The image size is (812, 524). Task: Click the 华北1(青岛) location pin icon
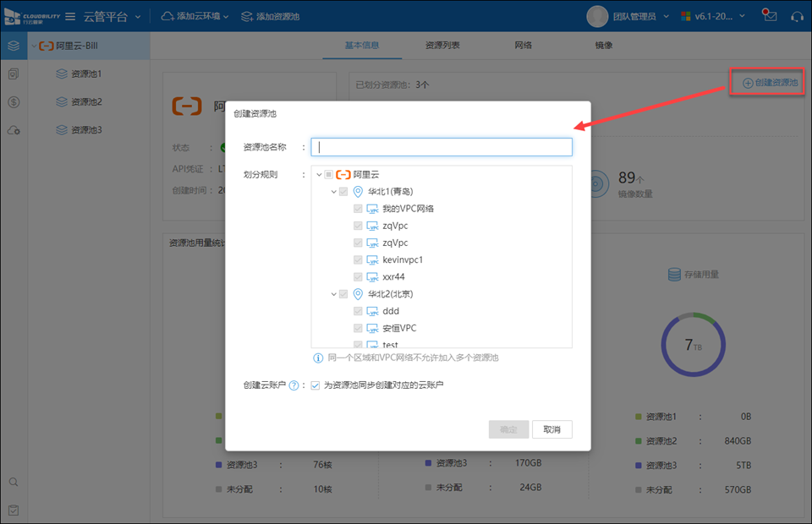(358, 192)
